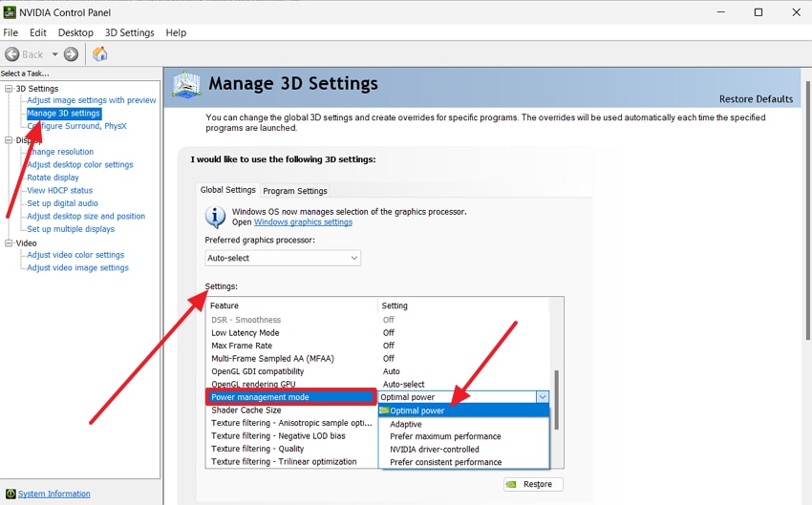The height and width of the screenshot is (505, 812).
Task: Click the settings list vertical scrollbar
Action: [557, 399]
